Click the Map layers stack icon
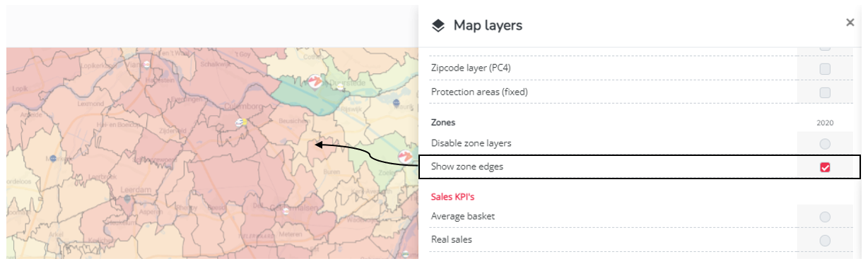The height and width of the screenshot is (266, 868). click(438, 26)
